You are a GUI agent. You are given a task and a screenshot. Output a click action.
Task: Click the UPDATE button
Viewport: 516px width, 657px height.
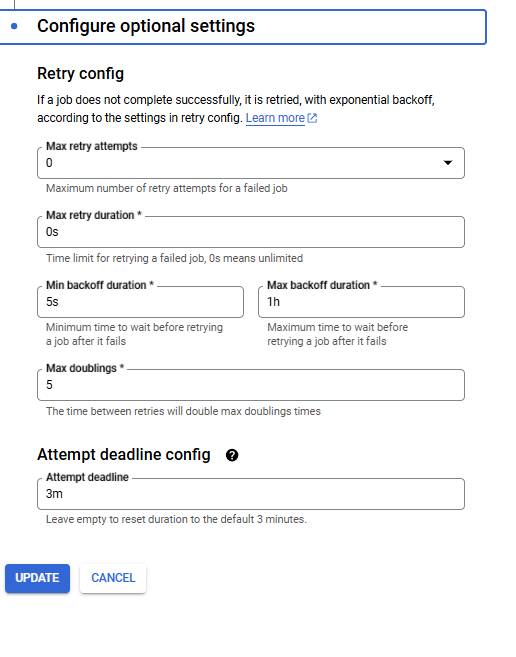click(37, 578)
